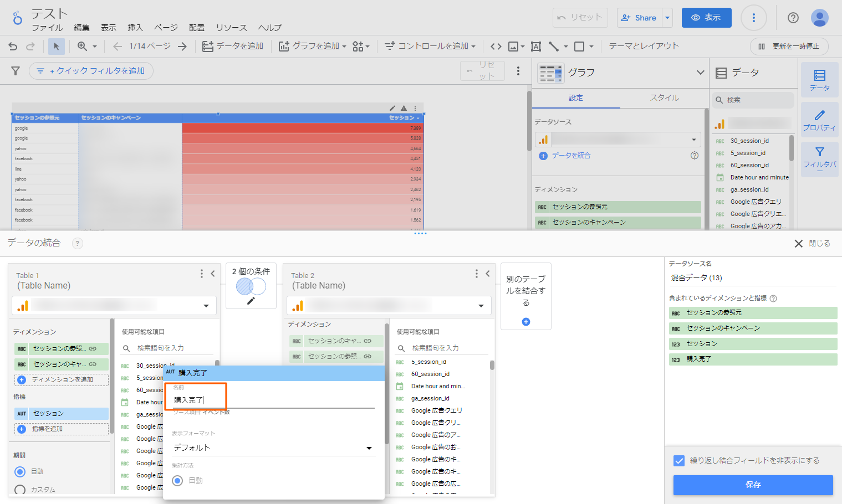This screenshot has width=842, height=504.
Task: Insert URL embed code icon
Action: tap(496, 47)
